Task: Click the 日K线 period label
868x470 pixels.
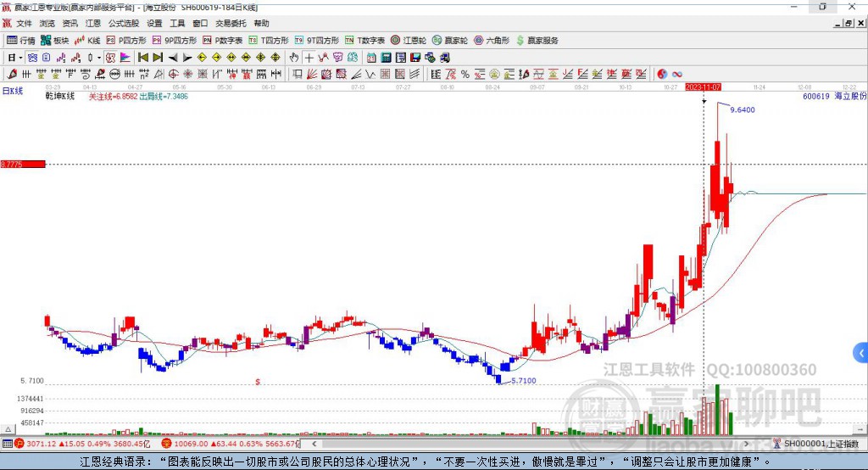Action: [13, 91]
